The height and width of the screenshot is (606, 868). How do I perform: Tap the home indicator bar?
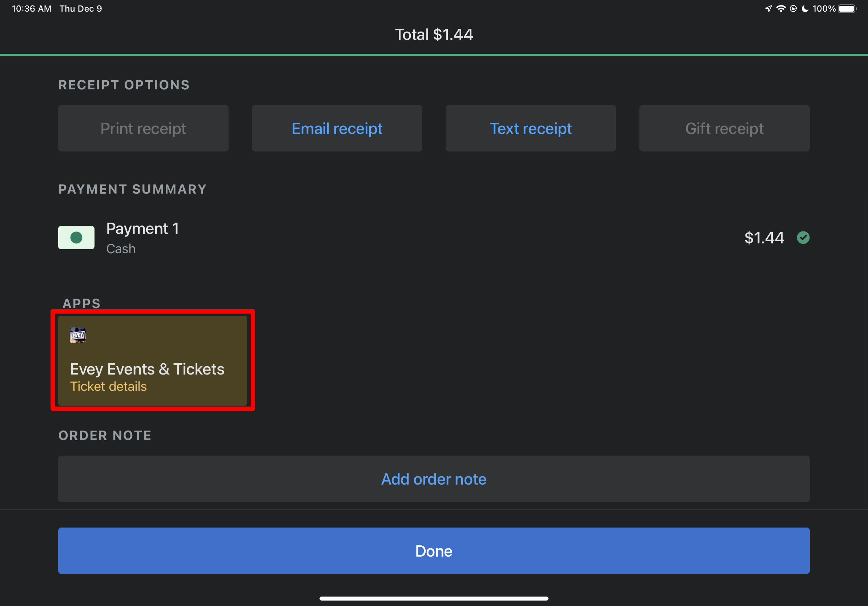[434, 598]
